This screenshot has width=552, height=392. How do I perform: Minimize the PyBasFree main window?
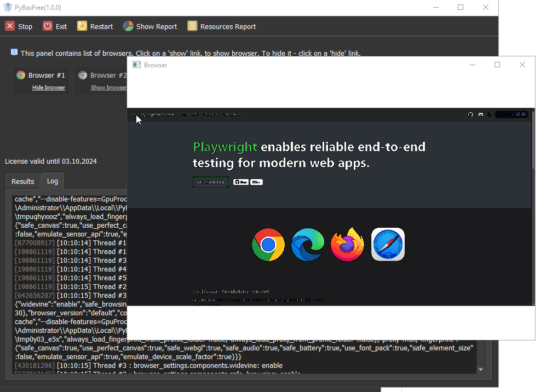click(x=436, y=7)
